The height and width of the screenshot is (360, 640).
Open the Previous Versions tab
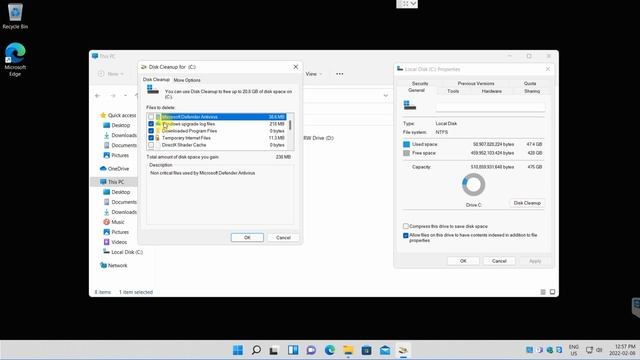click(476, 83)
